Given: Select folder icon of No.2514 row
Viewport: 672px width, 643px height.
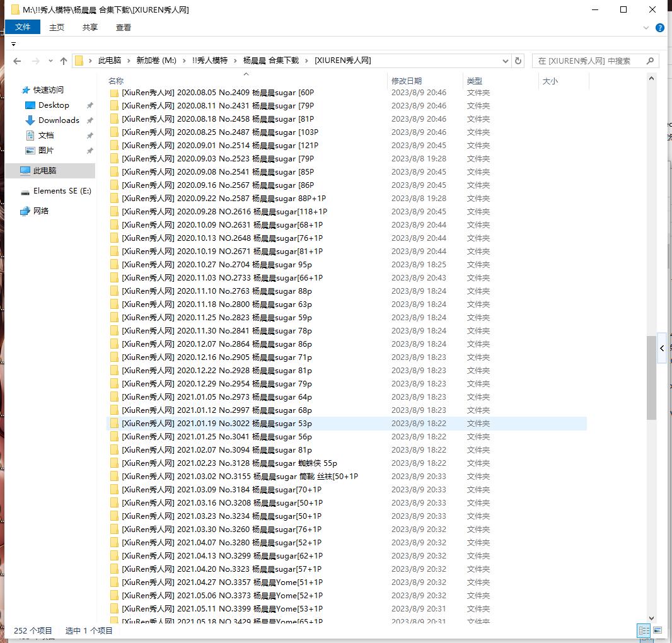Looking at the screenshot, I should click(x=114, y=146).
